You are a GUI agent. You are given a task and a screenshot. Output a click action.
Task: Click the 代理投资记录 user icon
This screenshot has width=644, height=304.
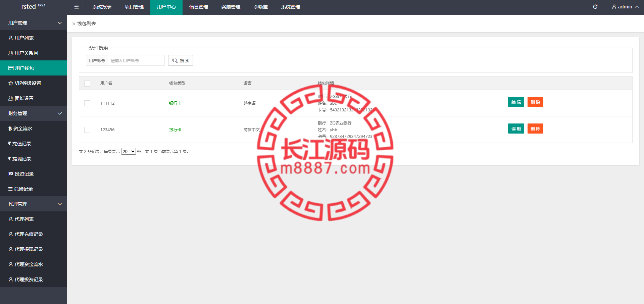click(11, 280)
